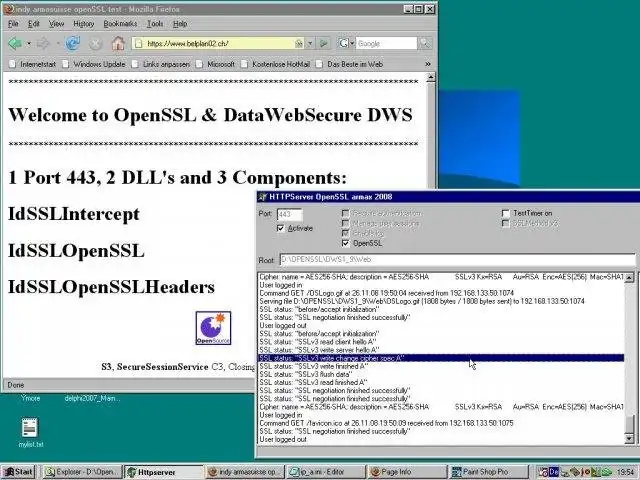The image size is (640, 480).
Task: Show more bookmarks via the chevron
Action: point(427,64)
